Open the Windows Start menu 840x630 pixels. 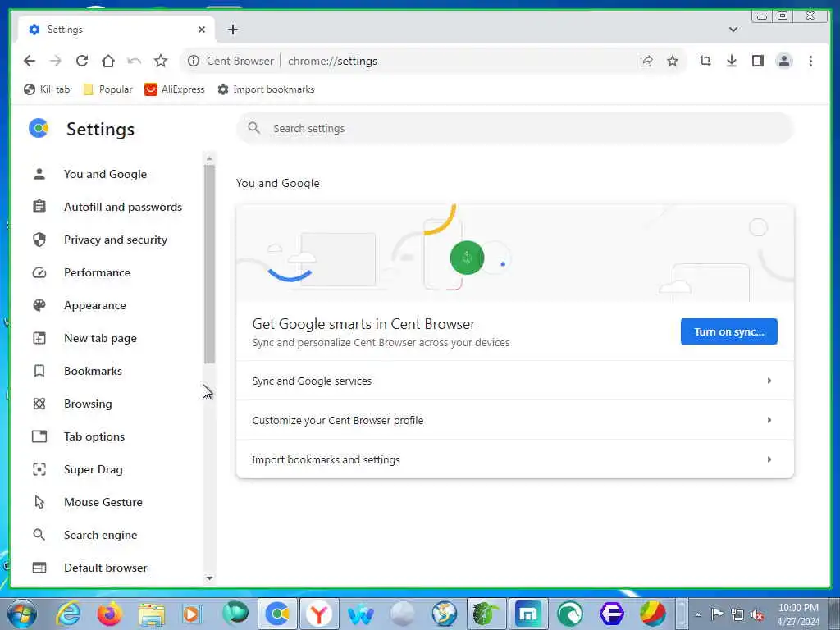pyautogui.click(x=22, y=614)
